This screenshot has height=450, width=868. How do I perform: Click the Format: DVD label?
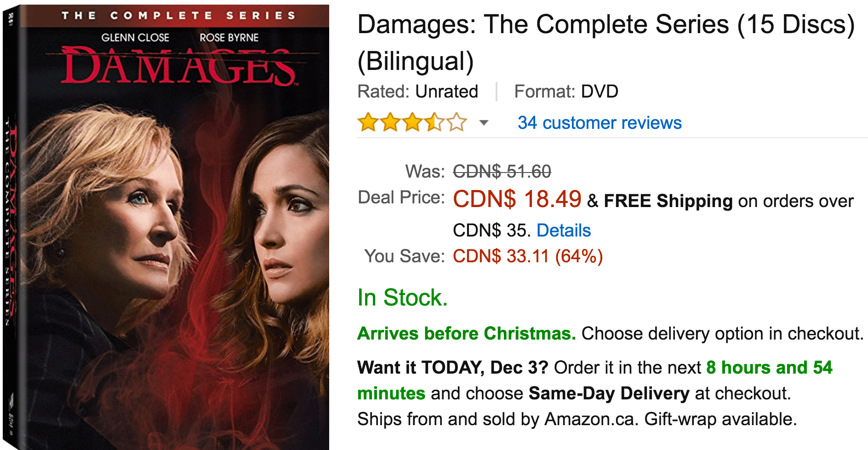[566, 92]
